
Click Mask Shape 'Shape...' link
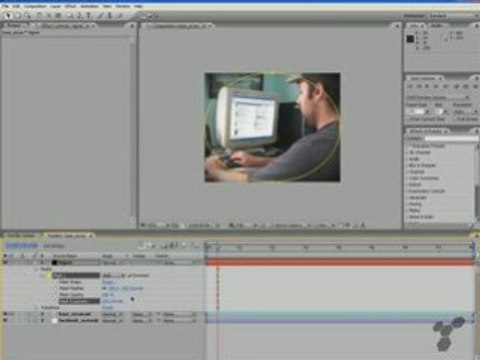point(108,282)
